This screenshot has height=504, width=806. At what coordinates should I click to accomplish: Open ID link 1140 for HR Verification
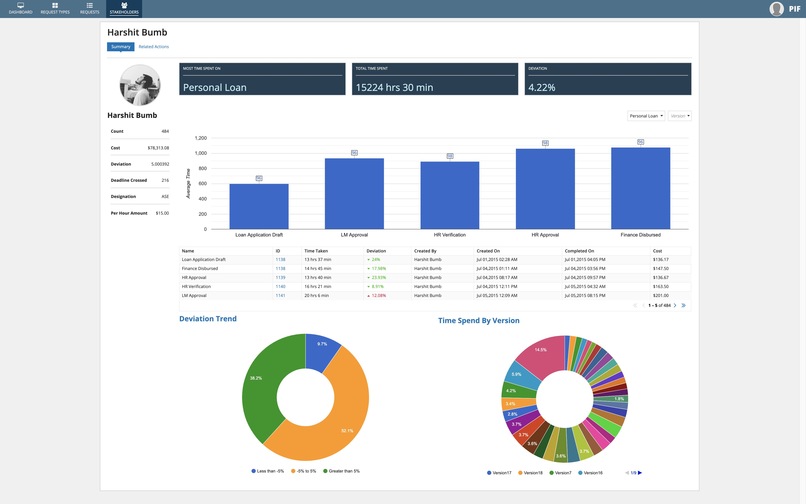[x=280, y=286]
